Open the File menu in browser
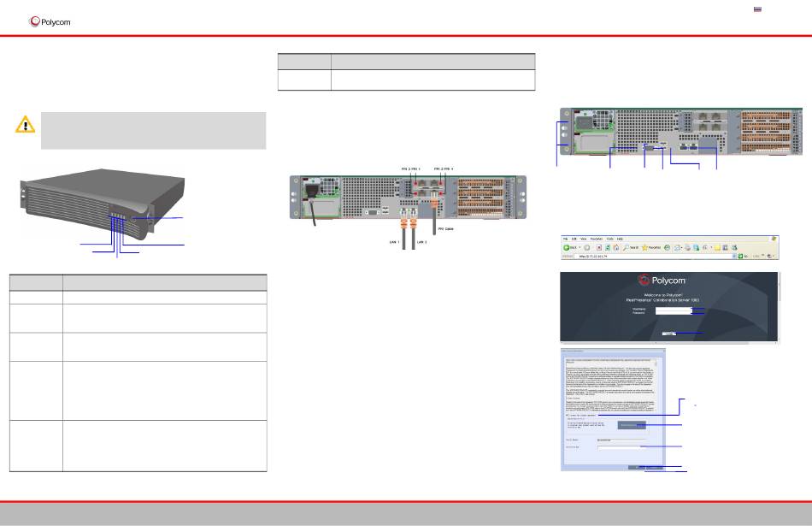 [566, 238]
